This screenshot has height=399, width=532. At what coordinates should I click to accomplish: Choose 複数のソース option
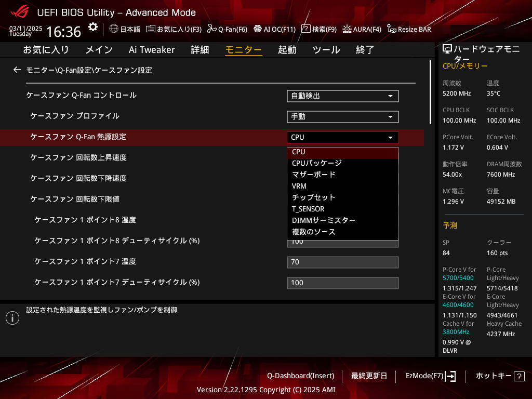pos(343,232)
